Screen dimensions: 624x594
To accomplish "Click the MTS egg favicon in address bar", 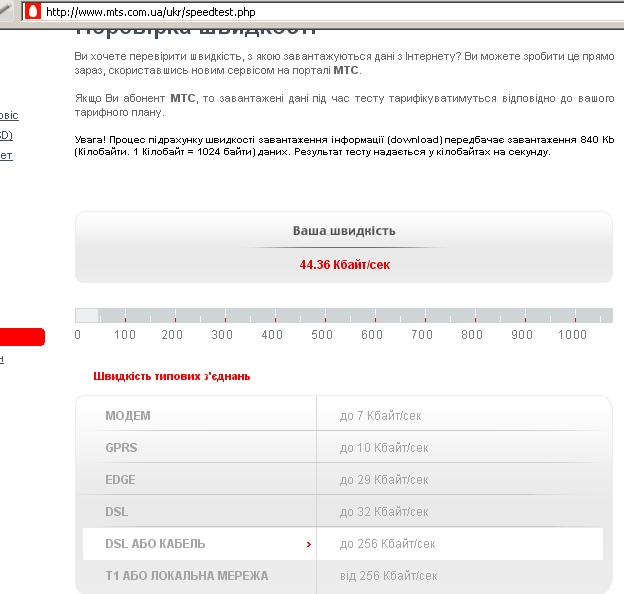I will coord(32,10).
